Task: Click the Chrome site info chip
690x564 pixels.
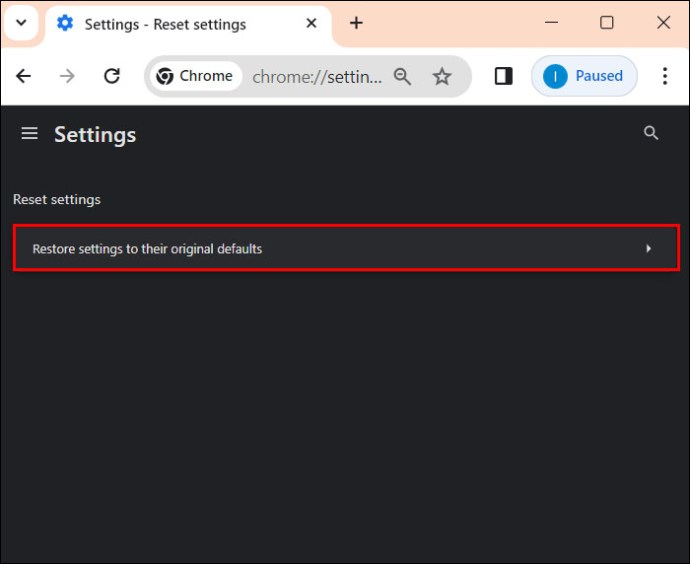Action: [194, 76]
